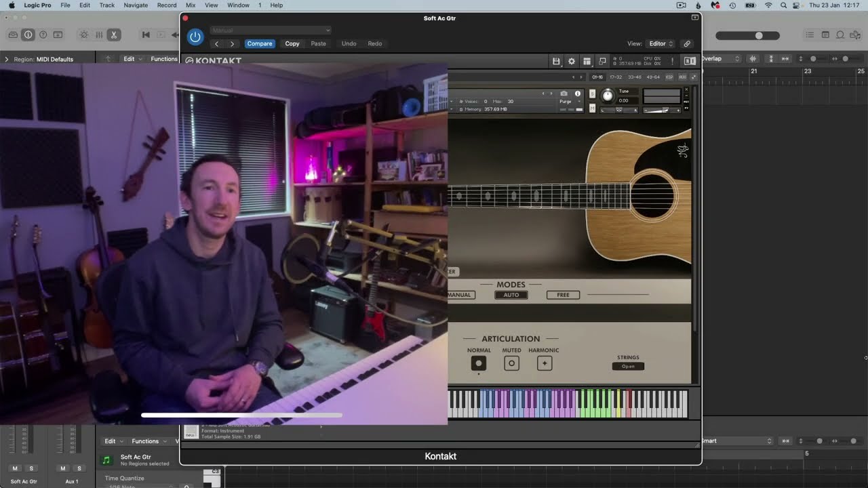The height and width of the screenshot is (488, 868).
Task: Solo the Kontakt instrument
Action: [x=592, y=94]
